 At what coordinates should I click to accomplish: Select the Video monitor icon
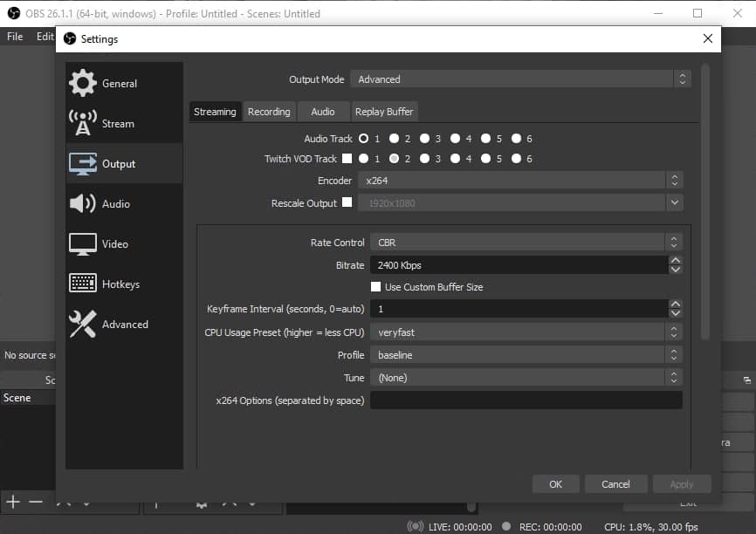[83, 243]
